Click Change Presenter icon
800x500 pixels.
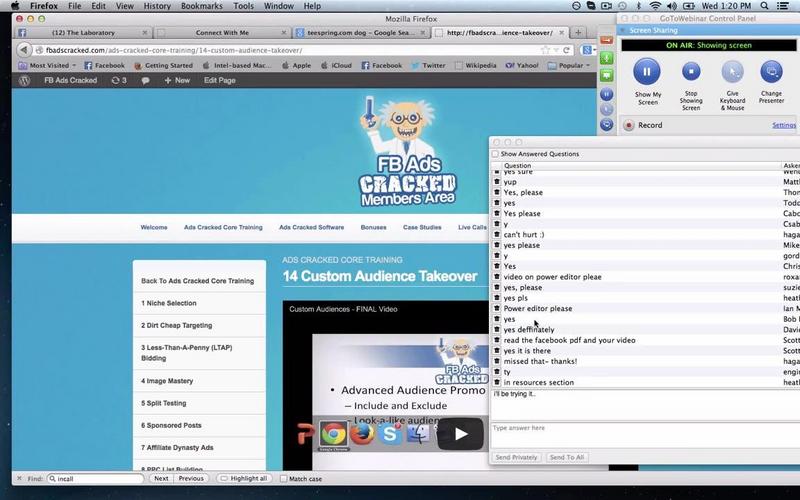click(x=771, y=72)
